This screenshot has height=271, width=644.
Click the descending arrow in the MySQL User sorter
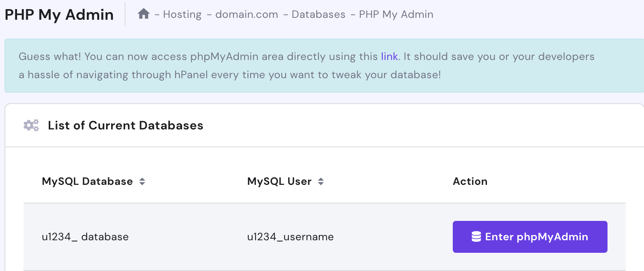(321, 184)
